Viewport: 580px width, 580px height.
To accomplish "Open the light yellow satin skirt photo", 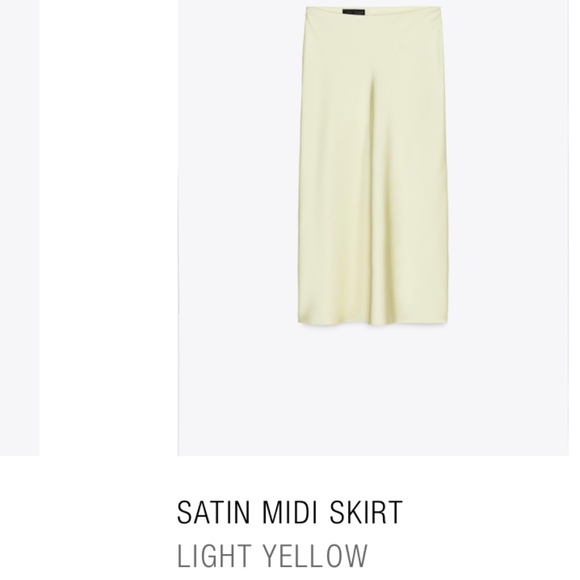I will (x=373, y=227).
